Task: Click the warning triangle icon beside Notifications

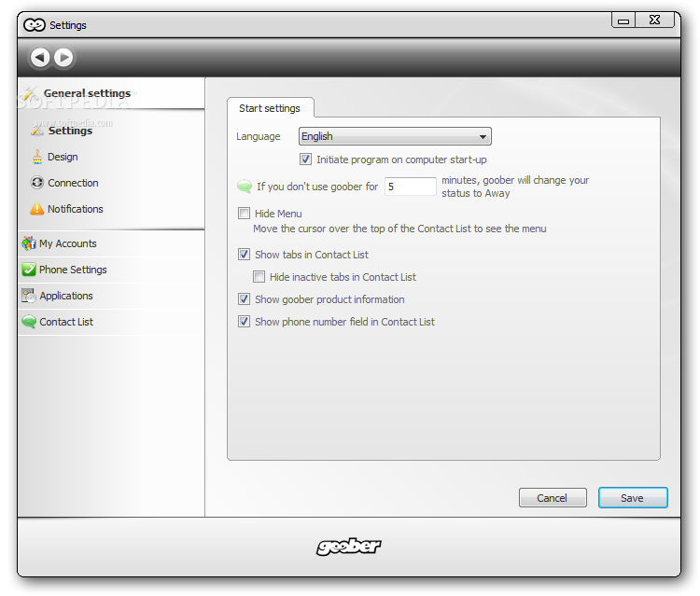Action: pos(37,209)
